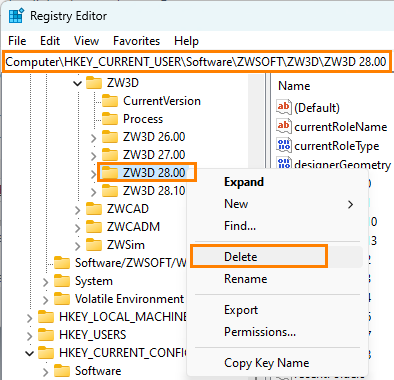
Task: Click the CurrentVersion folder icon
Action: (110, 101)
